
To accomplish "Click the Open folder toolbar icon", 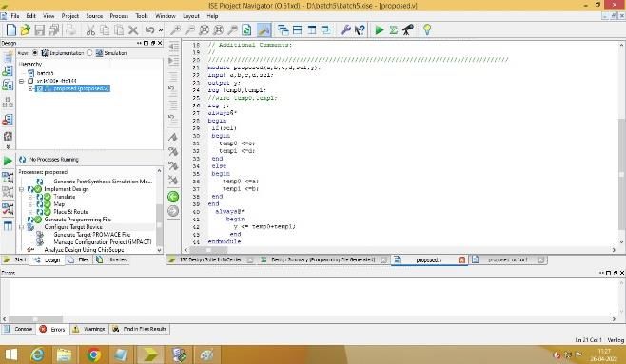I will (25, 29).
